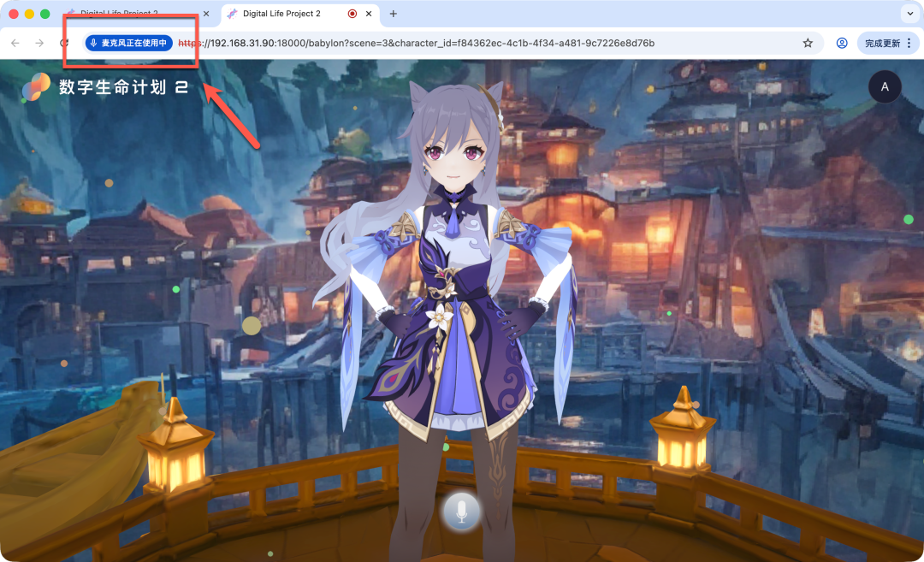The width and height of the screenshot is (924, 562).
Task: Click the recording indicator on the active tab
Action: tap(352, 14)
